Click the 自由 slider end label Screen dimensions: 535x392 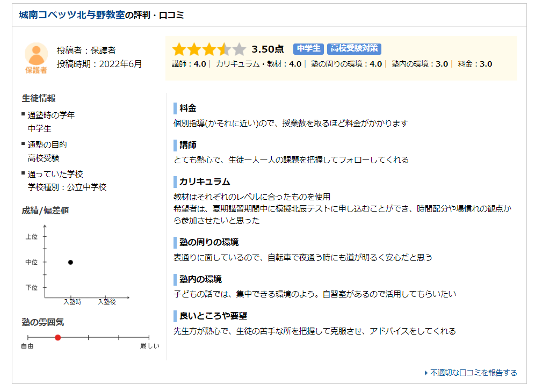point(27,346)
